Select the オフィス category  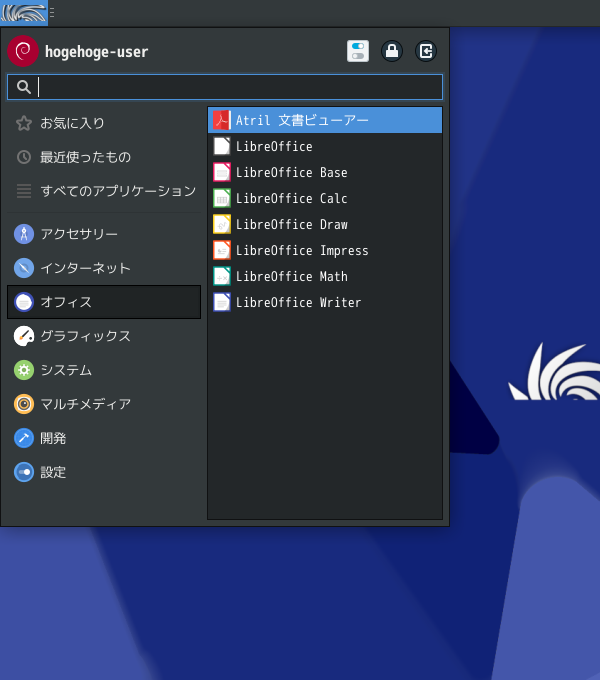[104, 302]
